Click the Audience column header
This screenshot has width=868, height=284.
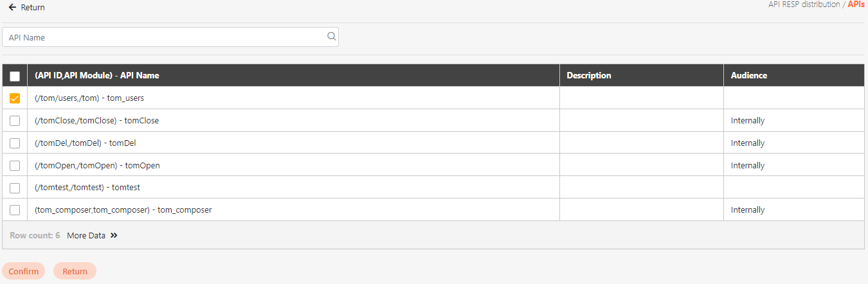749,76
